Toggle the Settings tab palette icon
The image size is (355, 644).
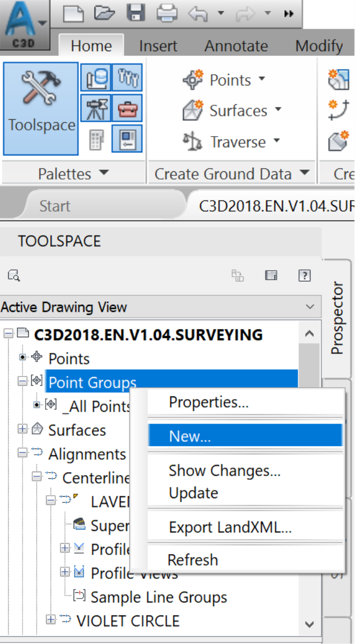[x=127, y=78]
